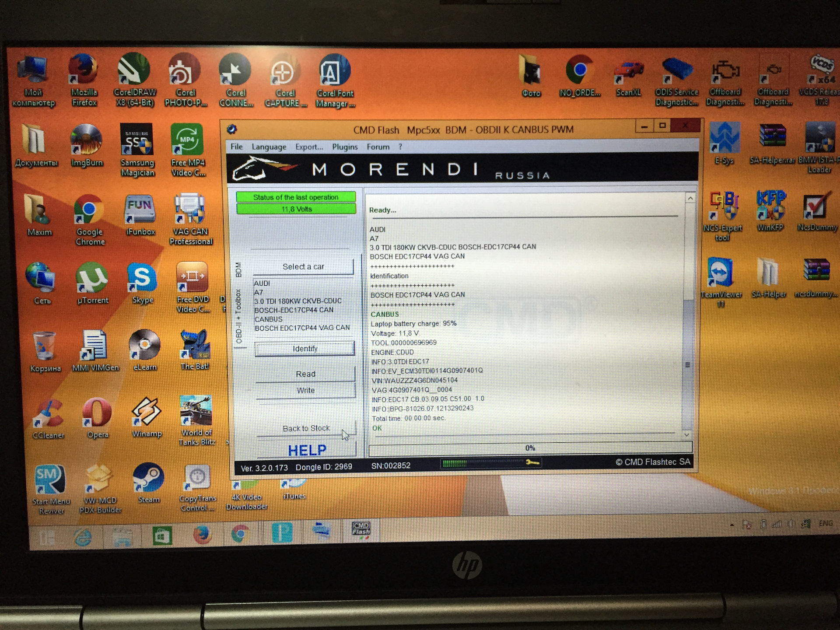Click 'Dongle ID: 2969' in status bar
The image size is (840, 630).
(324, 467)
